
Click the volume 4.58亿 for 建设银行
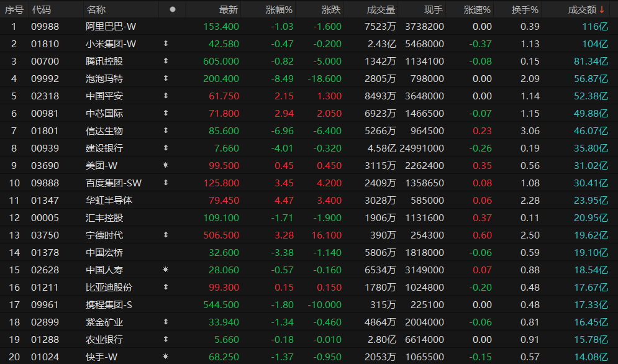[381, 148]
